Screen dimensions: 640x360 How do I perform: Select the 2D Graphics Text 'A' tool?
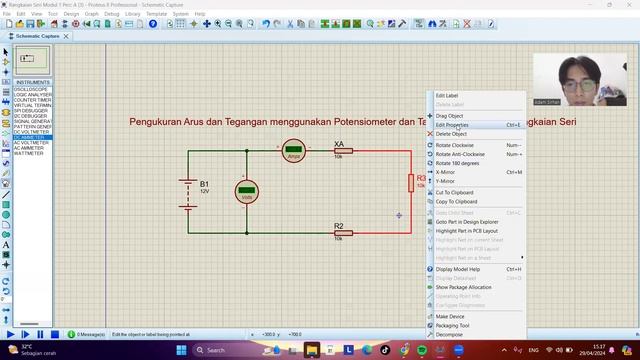(6, 245)
